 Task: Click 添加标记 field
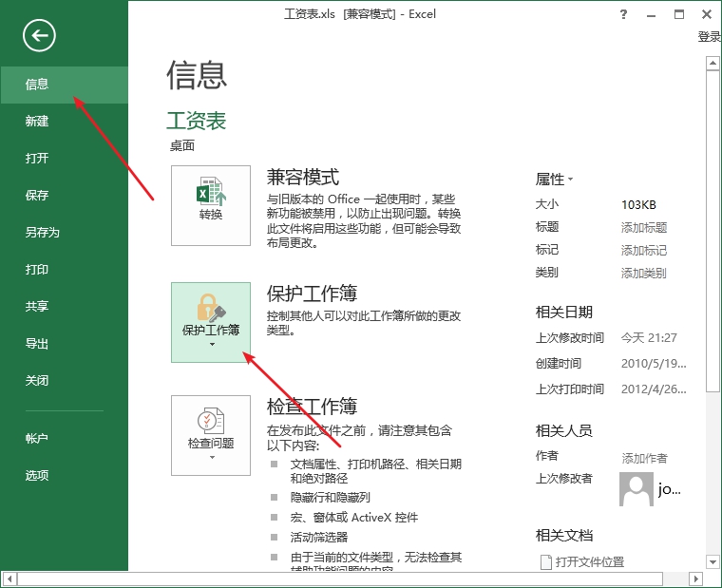pyautogui.click(x=644, y=251)
